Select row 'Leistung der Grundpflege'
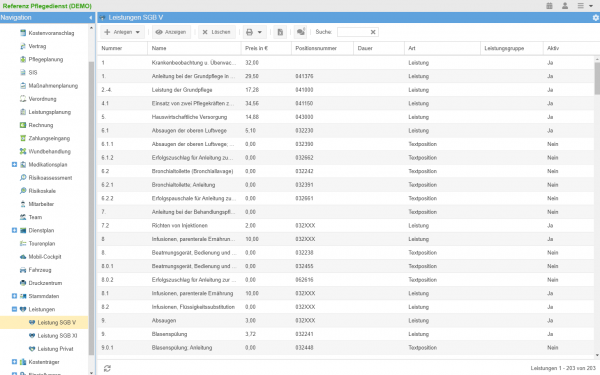The width and height of the screenshot is (600, 375). click(x=346, y=90)
